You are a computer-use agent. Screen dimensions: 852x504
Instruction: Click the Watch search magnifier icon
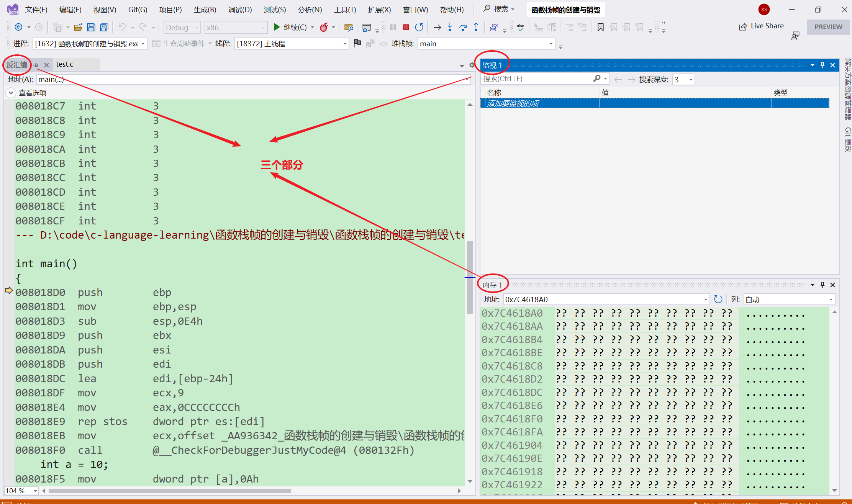tap(597, 79)
